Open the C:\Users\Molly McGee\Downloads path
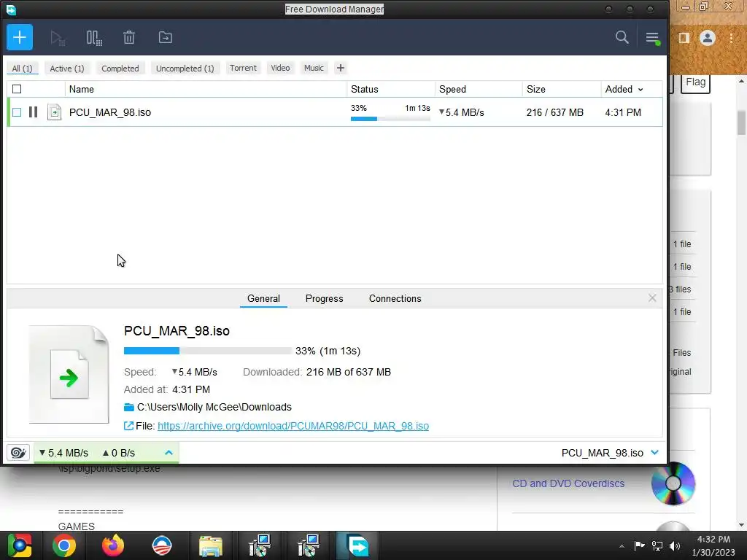 click(214, 407)
